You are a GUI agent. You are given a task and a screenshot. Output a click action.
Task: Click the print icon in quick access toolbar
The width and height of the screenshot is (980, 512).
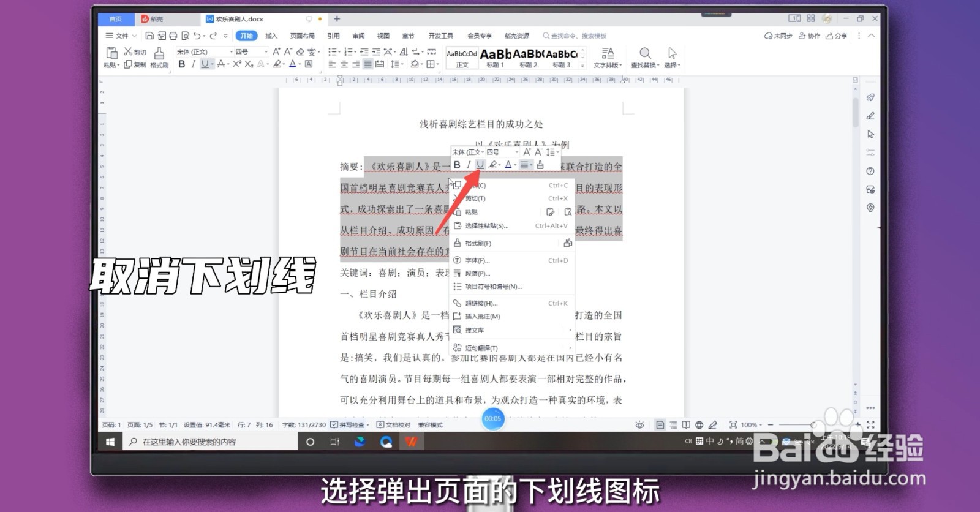(173, 36)
